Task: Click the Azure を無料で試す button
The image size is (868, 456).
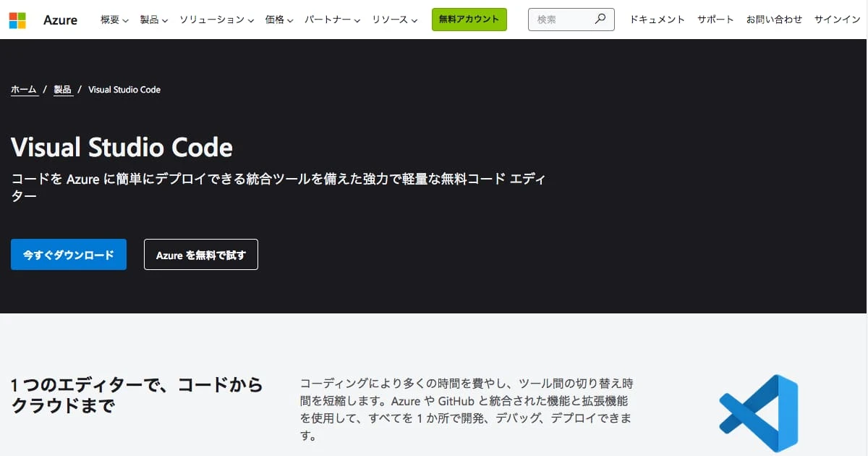Action: point(201,255)
